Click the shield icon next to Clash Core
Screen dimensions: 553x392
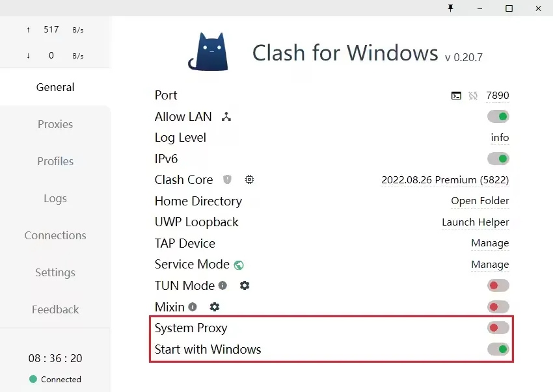click(227, 179)
